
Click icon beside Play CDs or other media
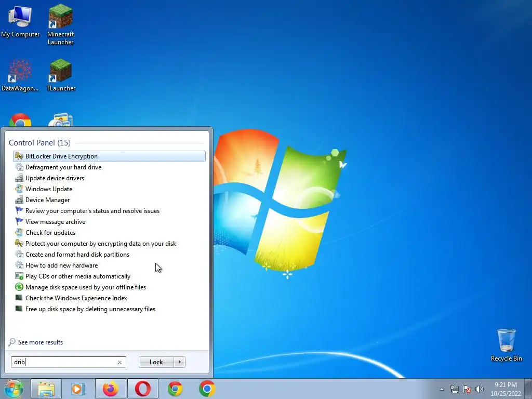[19, 276]
